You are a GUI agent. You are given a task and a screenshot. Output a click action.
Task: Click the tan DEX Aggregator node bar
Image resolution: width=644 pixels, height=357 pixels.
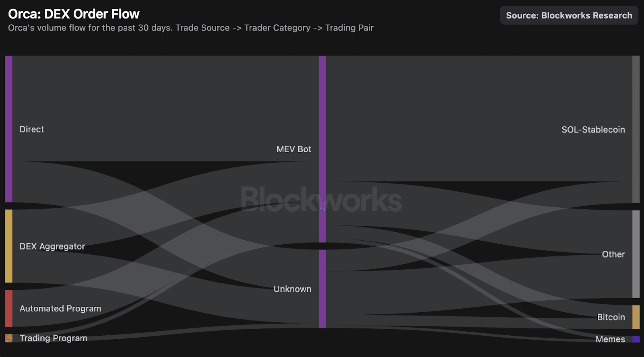pyautogui.click(x=8, y=246)
